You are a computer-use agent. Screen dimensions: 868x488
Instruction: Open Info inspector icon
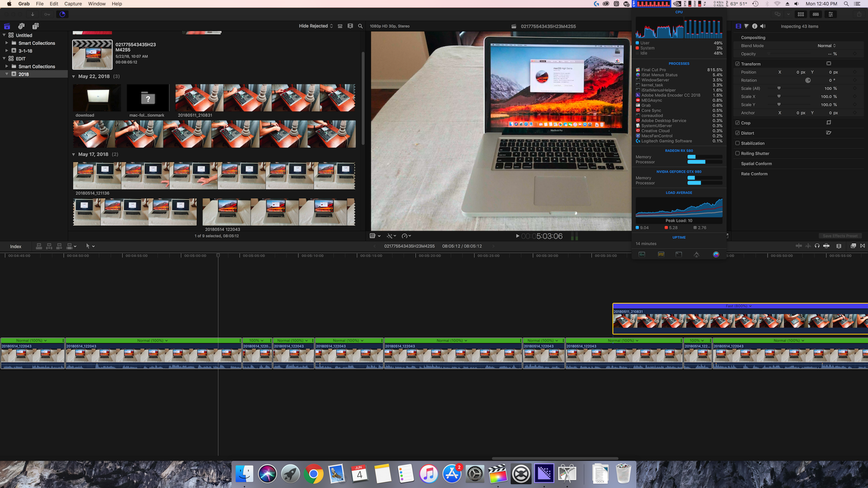pyautogui.click(x=755, y=26)
